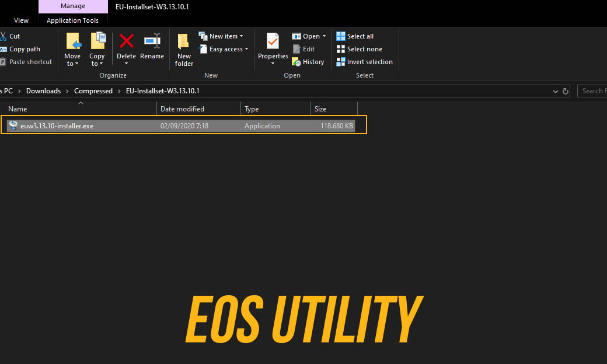Click the date 02/09/2020 7:18 cell

(184, 126)
